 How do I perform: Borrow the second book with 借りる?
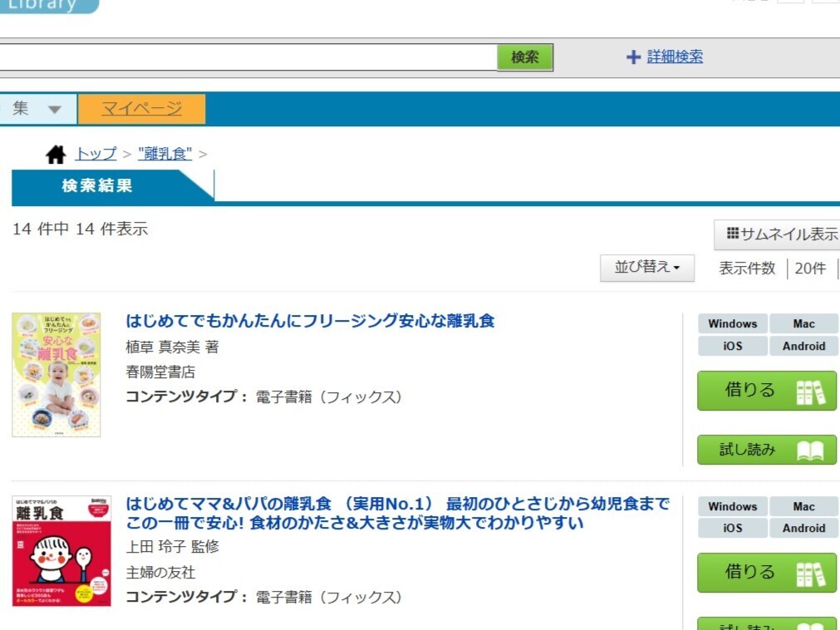point(767,573)
